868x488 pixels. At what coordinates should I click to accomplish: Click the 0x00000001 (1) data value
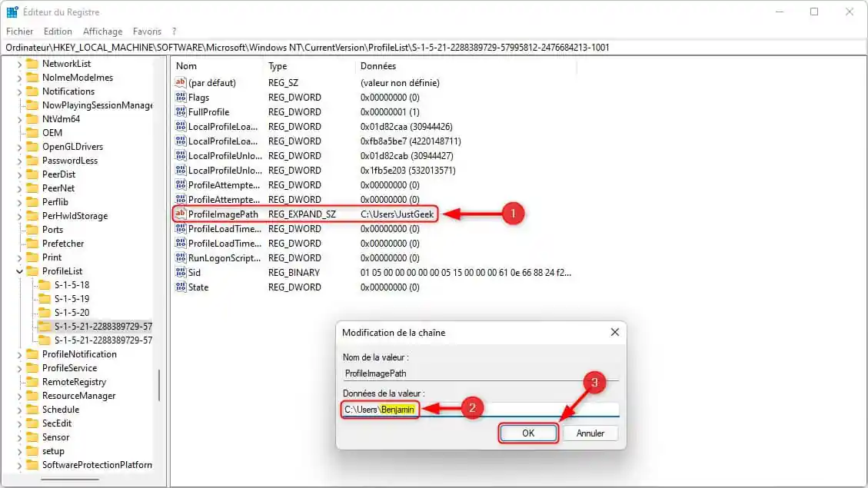[x=390, y=111]
